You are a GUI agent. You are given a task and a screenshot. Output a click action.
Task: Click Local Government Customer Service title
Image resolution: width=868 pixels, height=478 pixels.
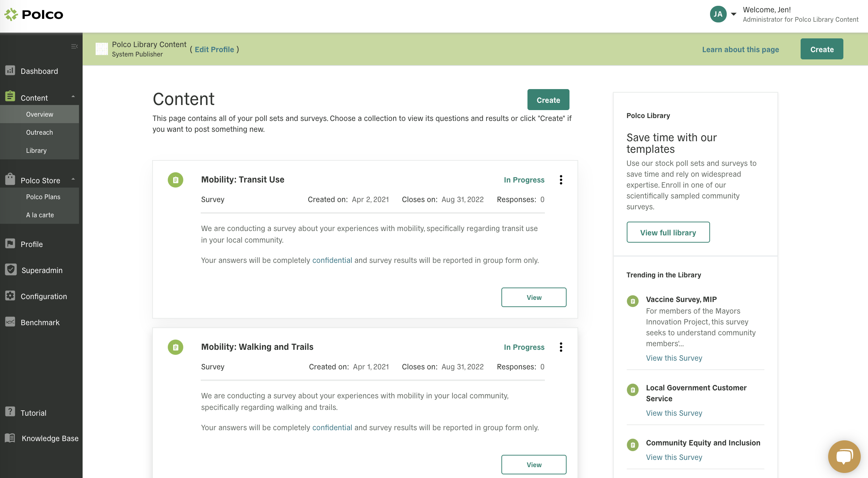696,393
